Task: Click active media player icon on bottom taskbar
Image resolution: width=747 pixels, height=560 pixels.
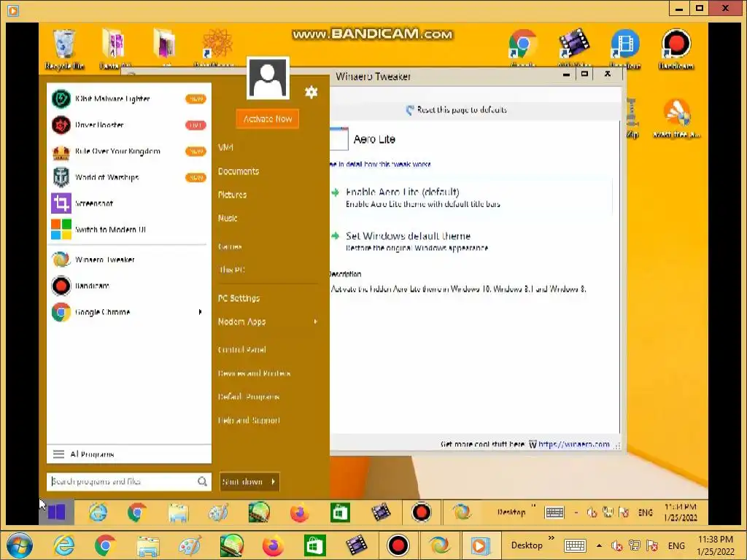Action: (480, 545)
